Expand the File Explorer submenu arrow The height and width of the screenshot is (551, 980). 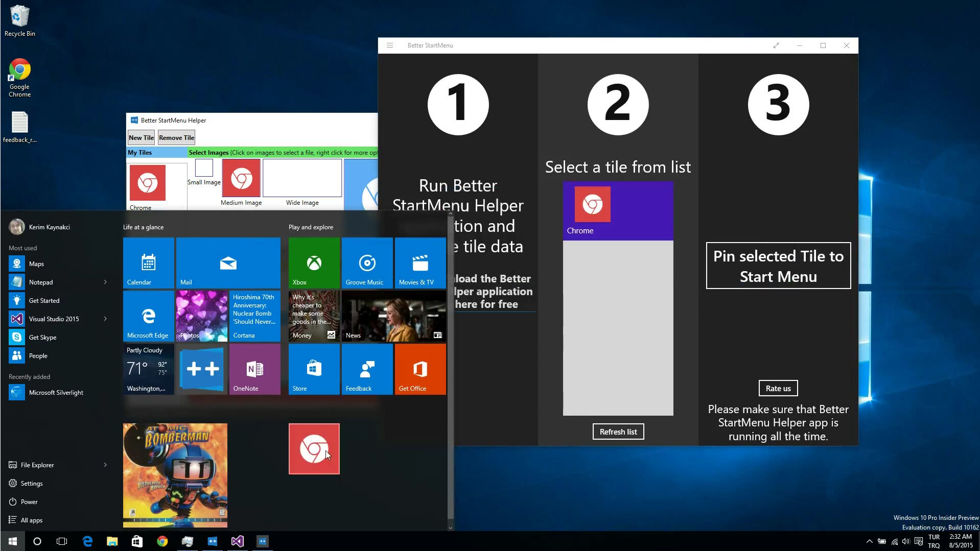point(105,465)
